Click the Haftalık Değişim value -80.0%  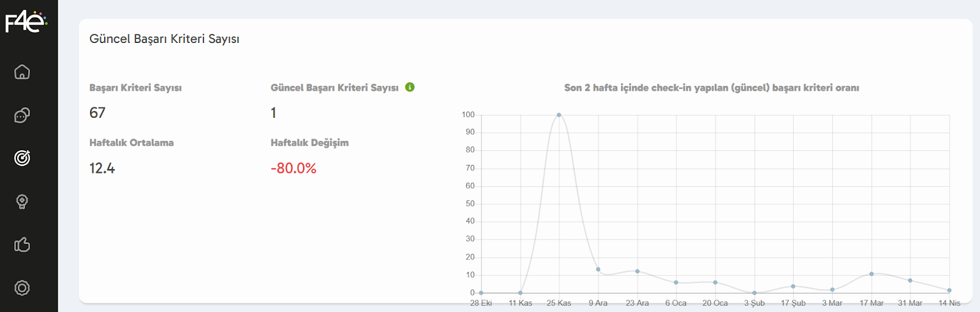(293, 169)
